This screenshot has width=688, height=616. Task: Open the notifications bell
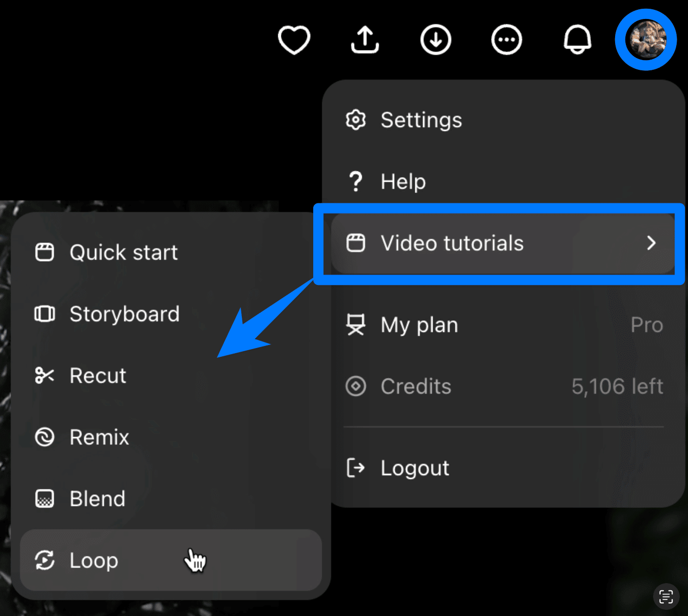pyautogui.click(x=577, y=40)
